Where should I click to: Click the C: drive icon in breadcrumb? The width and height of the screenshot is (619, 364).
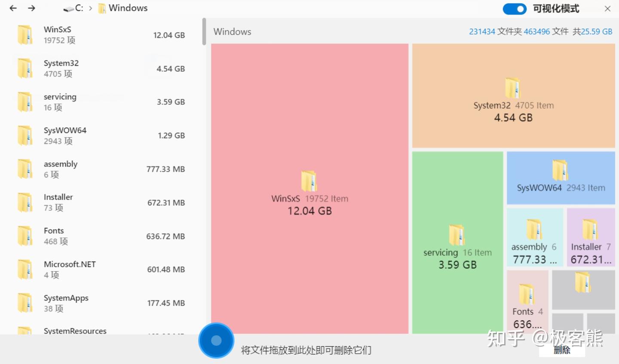(x=68, y=9)
